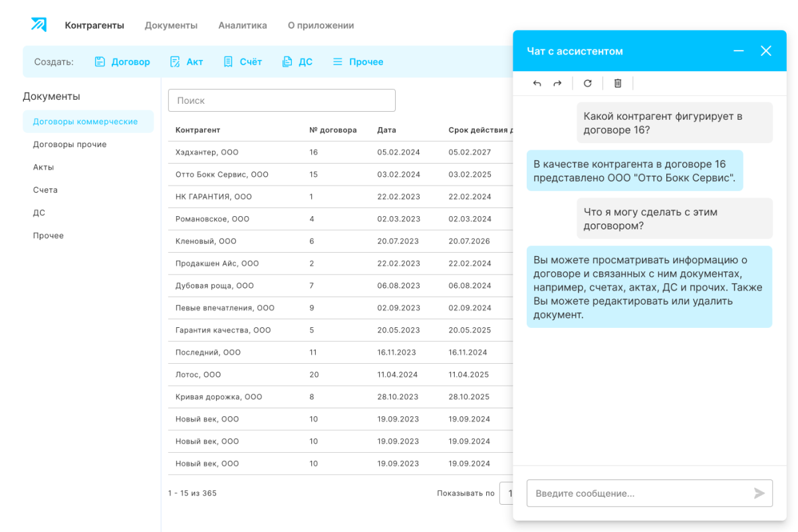Open the Гарантия качества, ООО row
798x532 pixels.
click(340, 330)
